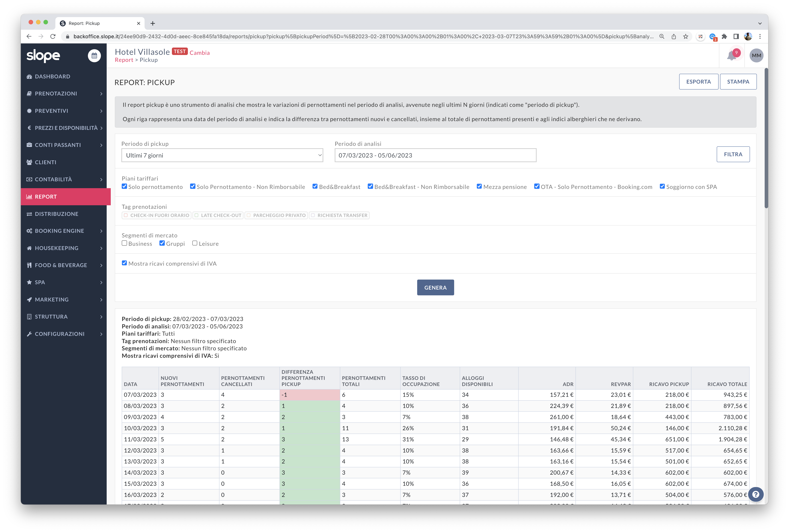Click the page vertical scrollbar

766,138
